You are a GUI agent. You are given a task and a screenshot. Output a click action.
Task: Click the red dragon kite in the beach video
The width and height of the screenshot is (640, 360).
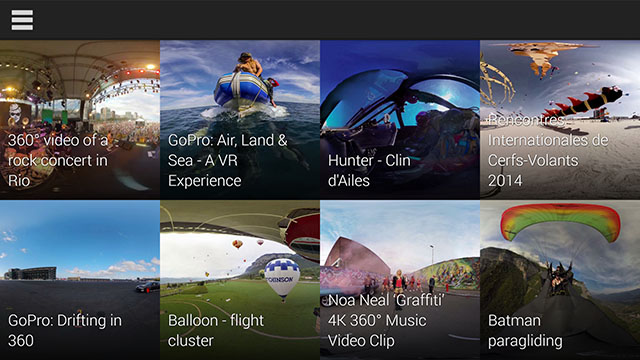pyautogui.click(x=584, y=103)
